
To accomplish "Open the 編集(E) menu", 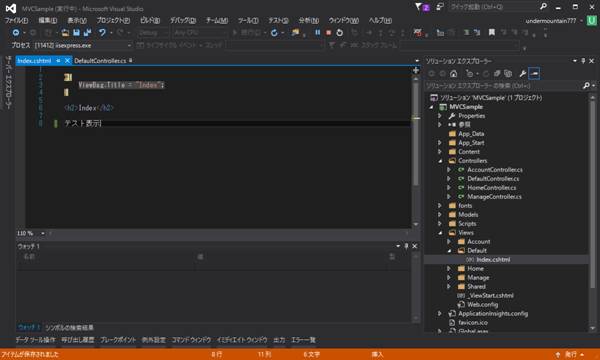I will pos(48,20).
